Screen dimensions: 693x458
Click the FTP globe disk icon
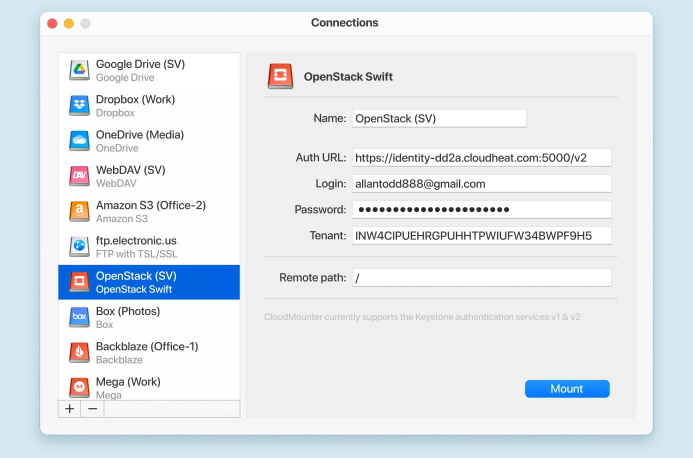(x=80, y=246)
